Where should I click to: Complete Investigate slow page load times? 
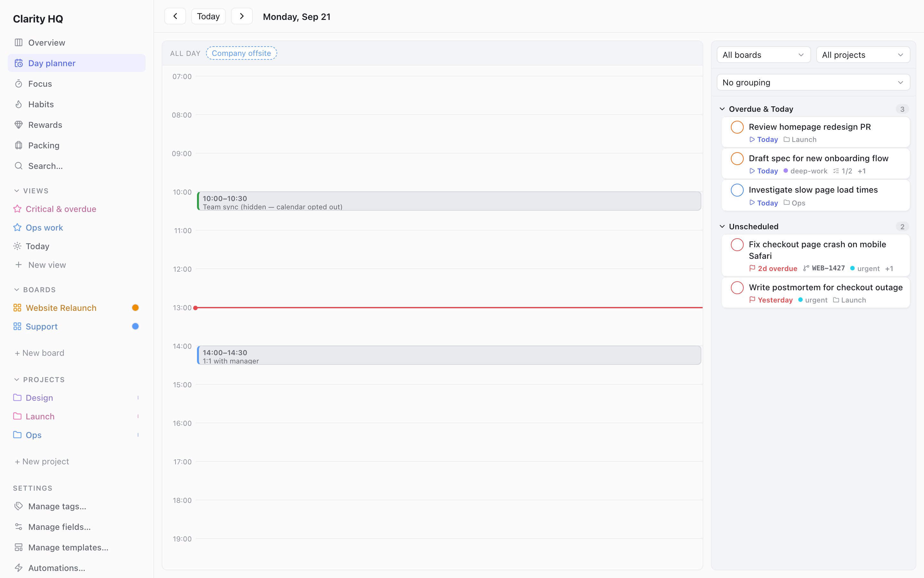tap(737, 190)
